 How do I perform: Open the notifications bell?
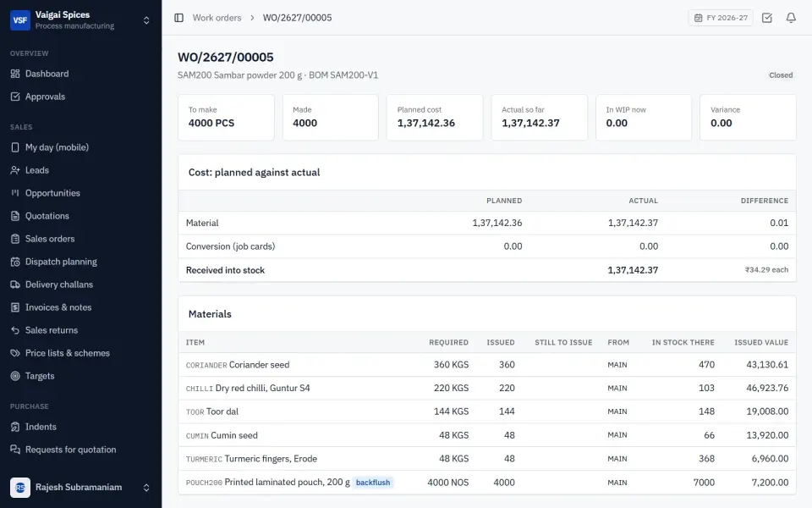point(791,18)
